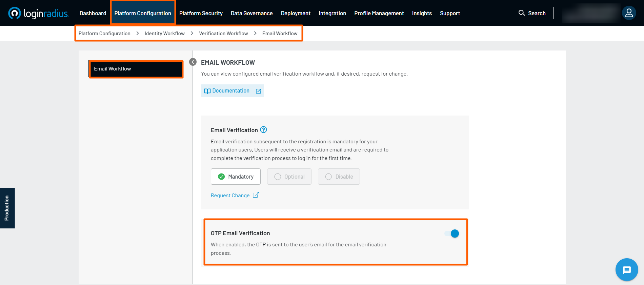This screenshot has height=285, width=644.
Task: Click the LoginRadius logo
Action: coord(38,13)
